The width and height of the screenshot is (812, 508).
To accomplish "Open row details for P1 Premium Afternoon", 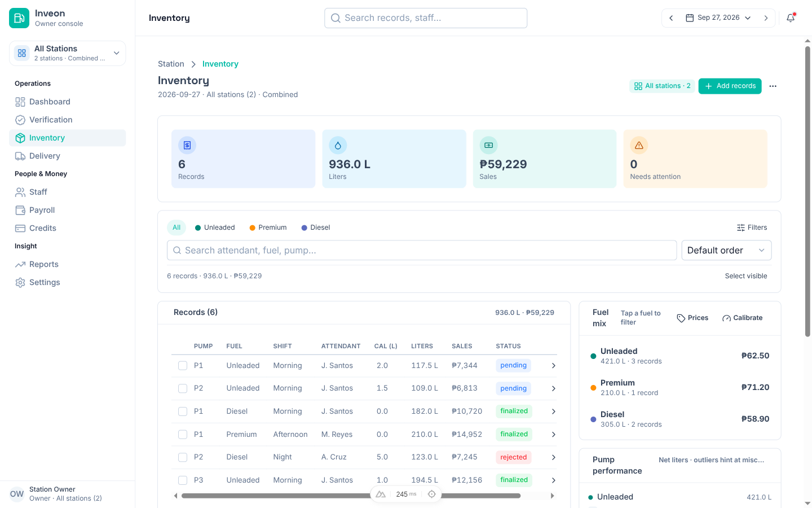I will pos(554,434).
